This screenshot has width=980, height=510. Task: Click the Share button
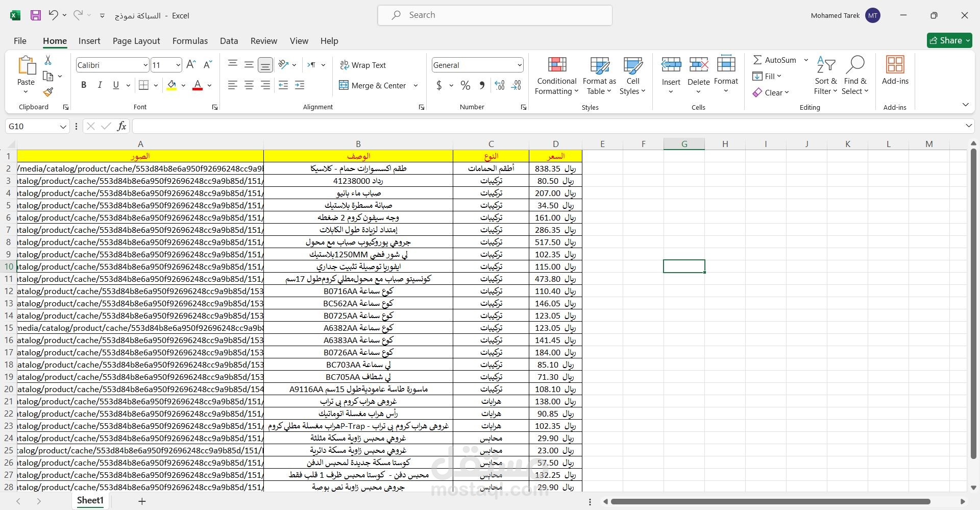[x=949, y=40]
